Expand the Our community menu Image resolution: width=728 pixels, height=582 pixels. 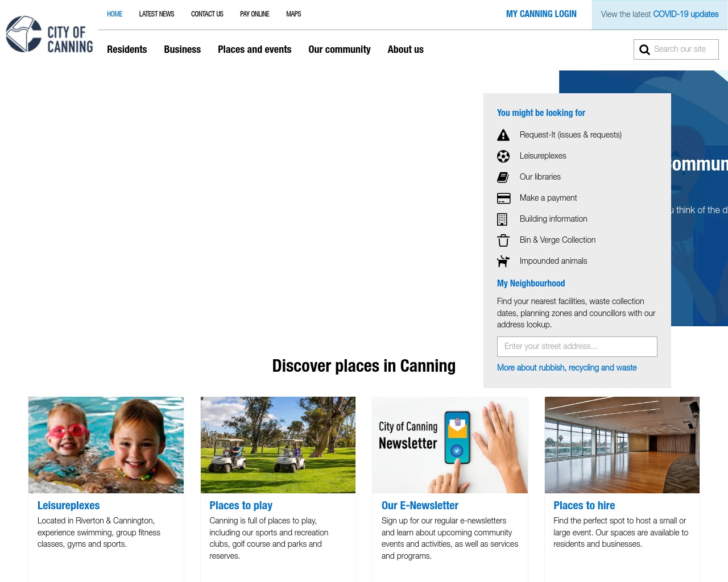click(x=339, y=49)
